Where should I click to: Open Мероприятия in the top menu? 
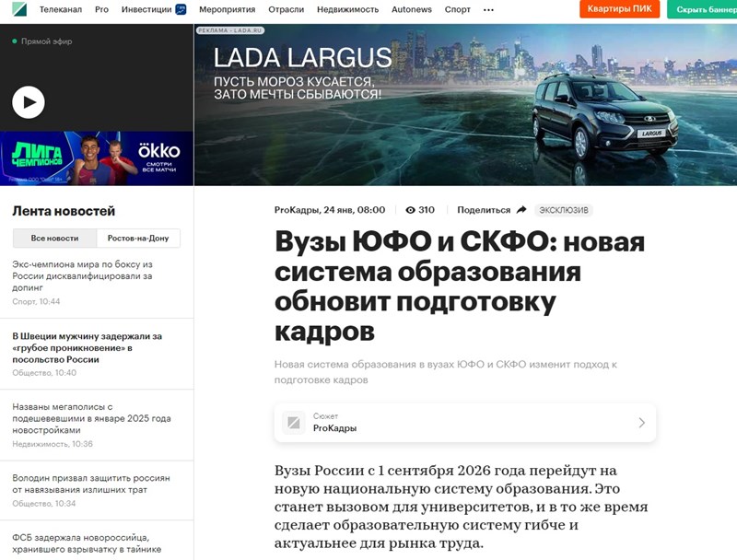[227, 9]
